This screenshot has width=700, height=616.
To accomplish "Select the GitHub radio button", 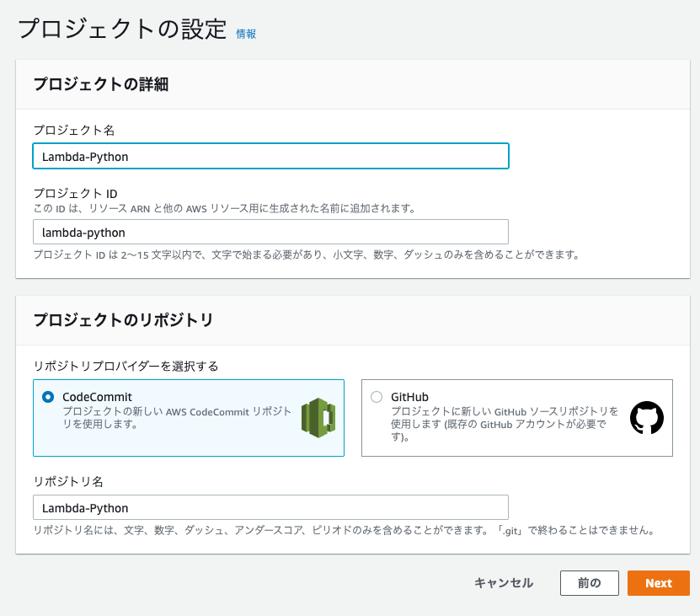I will [x=377, y=397].
